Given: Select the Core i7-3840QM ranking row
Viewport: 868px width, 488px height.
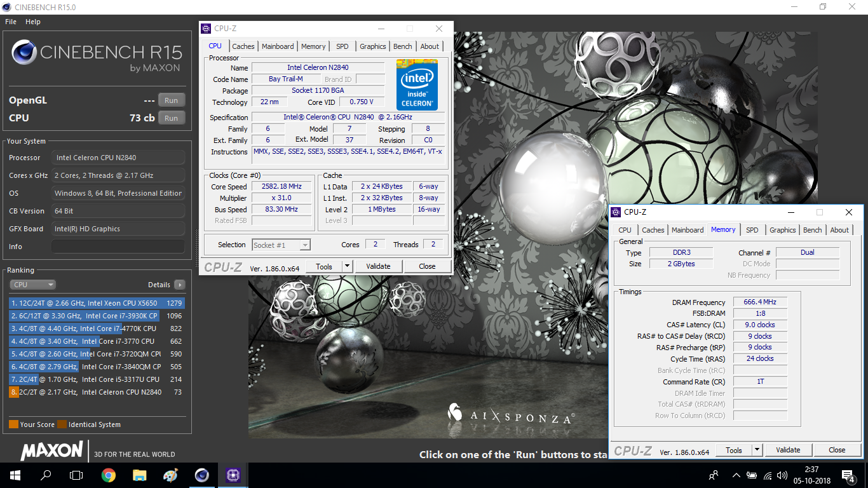Looking at the screenshot, I should click(x=97, y=367).
